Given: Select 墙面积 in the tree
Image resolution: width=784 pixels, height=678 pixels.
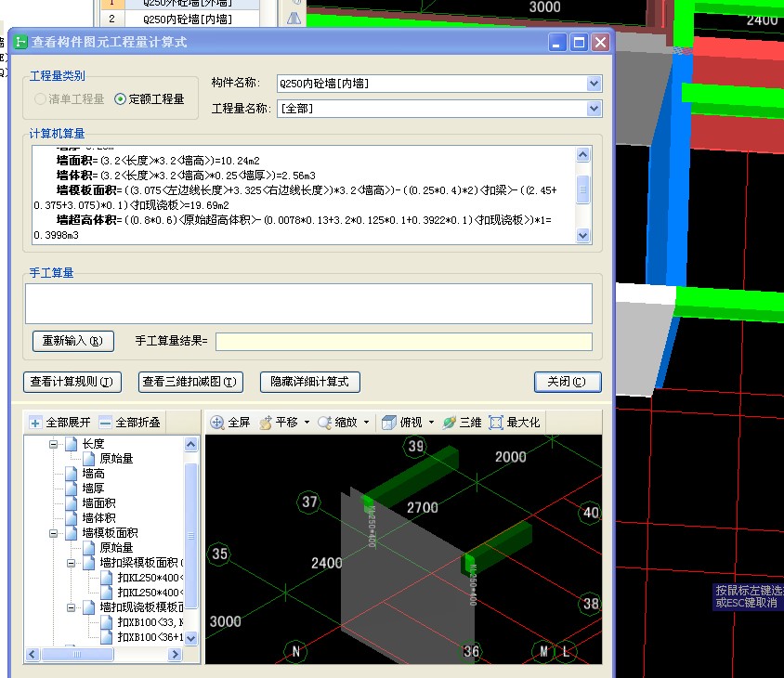Looking at the screenshot, I should pyautogui.click(x=99, y=503).
